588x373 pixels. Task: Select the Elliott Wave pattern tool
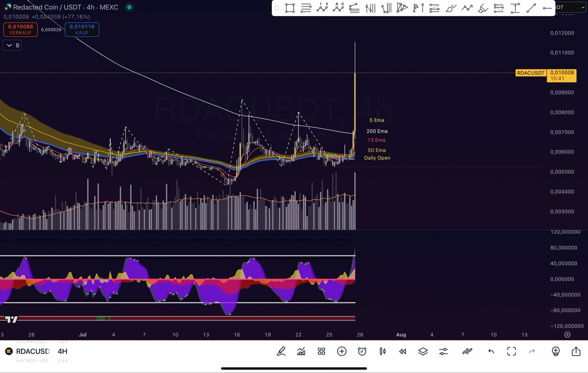(322, 8)
